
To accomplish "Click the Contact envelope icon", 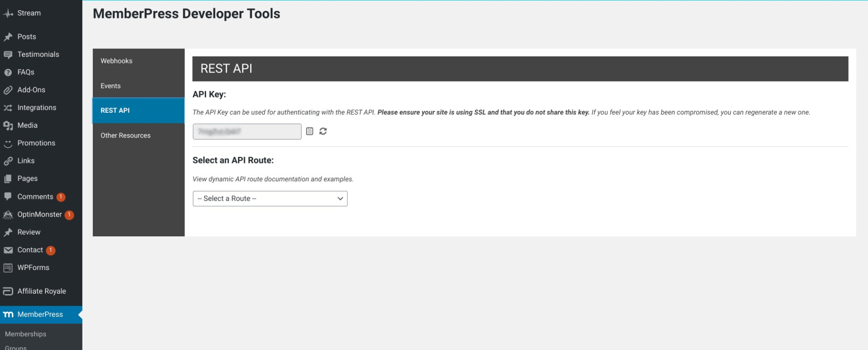I will pyautogui.click(x=8, y=250).
